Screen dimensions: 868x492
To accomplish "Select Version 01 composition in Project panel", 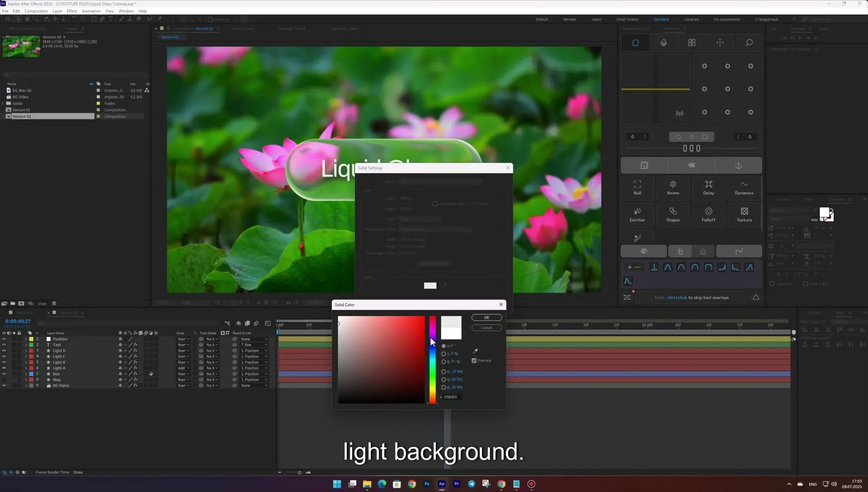I will coord(21,110).
